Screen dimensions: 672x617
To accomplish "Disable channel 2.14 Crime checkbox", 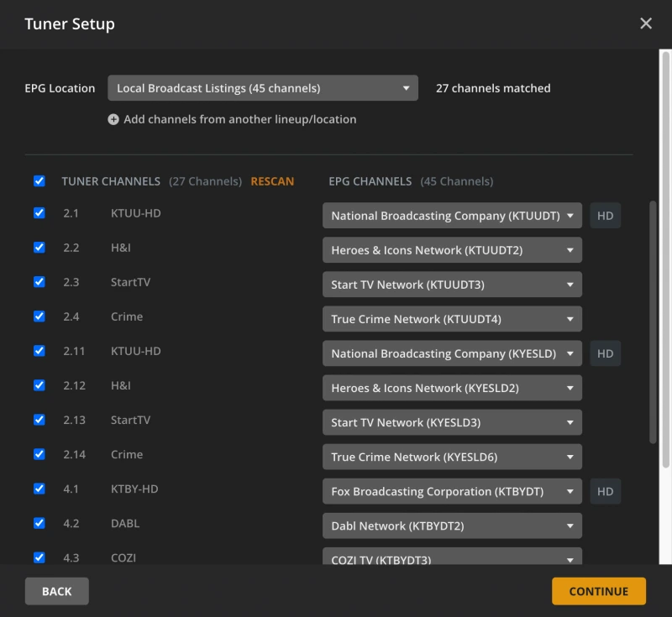I will click(x=39, y=454).
